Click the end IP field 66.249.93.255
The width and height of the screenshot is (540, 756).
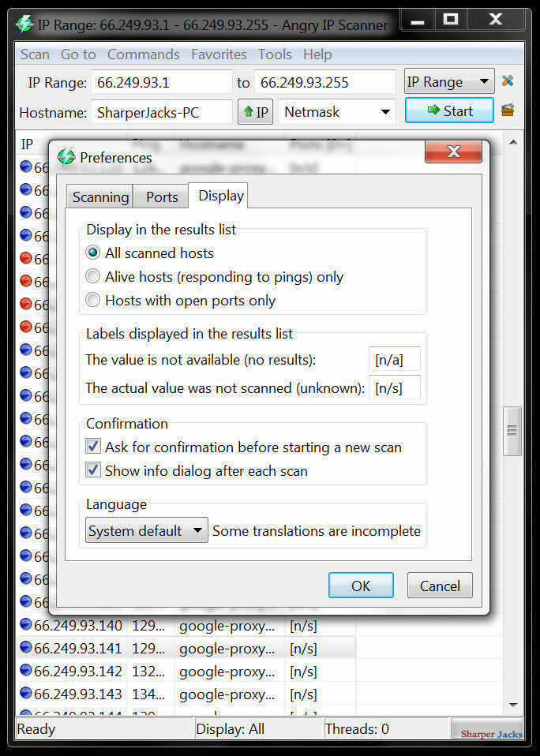pos(325,82)
